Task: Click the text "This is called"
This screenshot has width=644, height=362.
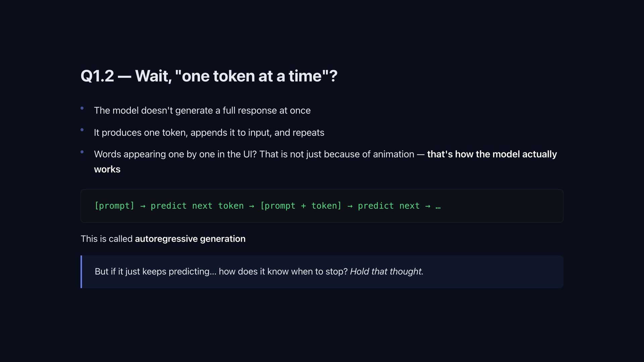Action: pyautogui.click(x=106, y=239)
